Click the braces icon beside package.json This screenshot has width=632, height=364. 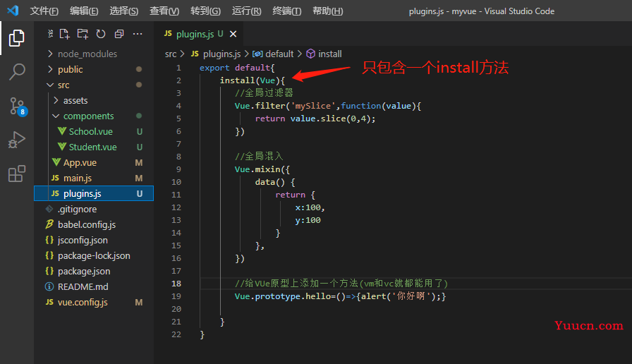point(49,271)
